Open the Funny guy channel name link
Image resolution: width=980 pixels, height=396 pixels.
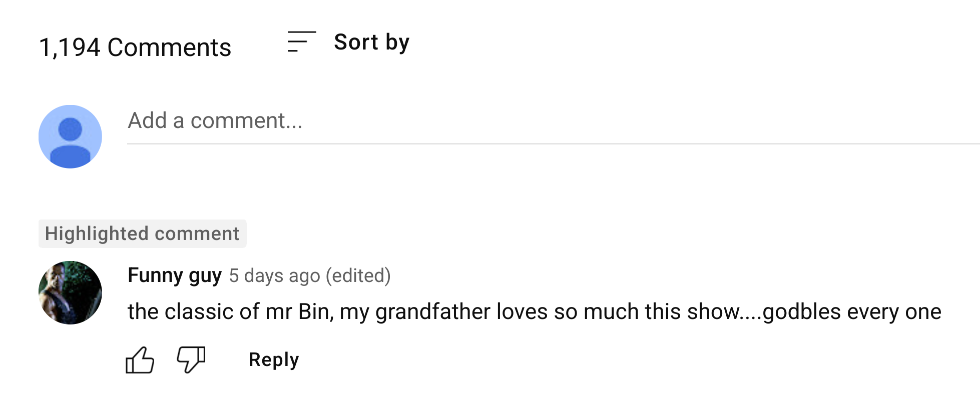[175, 275]
